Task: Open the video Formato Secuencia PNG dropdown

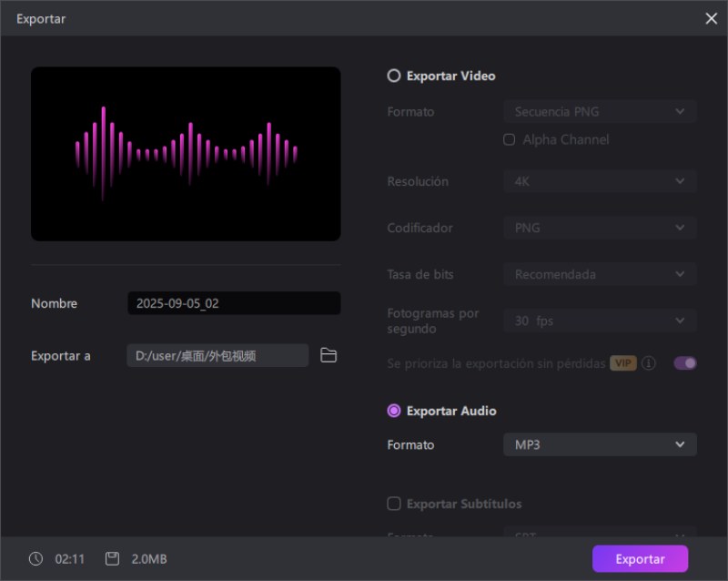Action: pyautogui.click(x=600, y=111)
